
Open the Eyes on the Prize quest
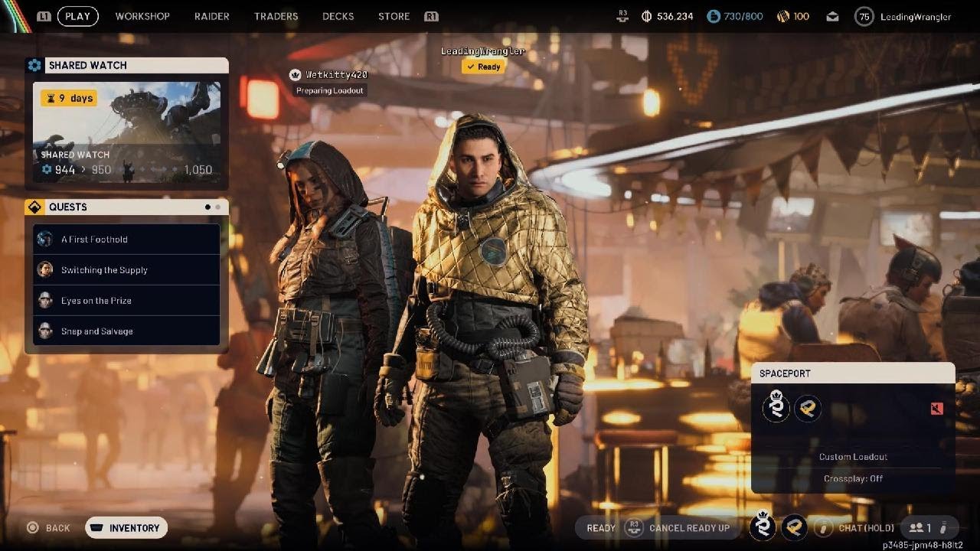pos(126,300)
